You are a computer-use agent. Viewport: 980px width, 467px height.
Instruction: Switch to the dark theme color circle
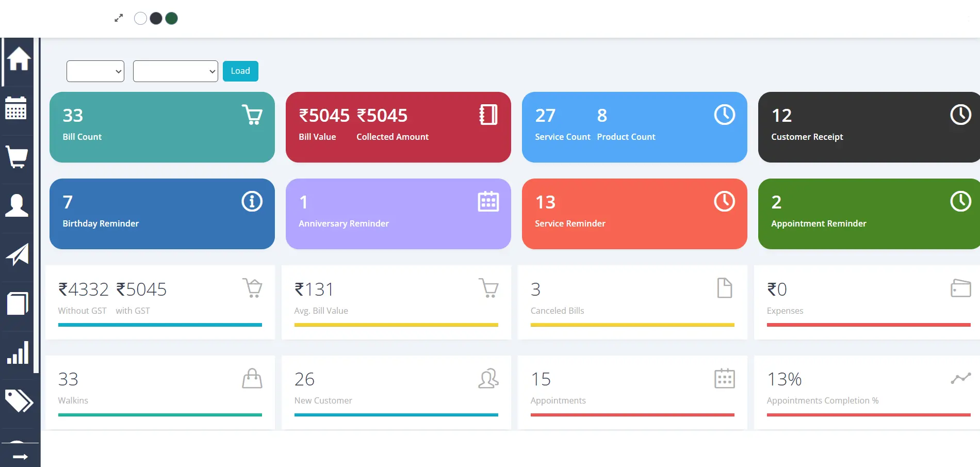tap(156, 19)
